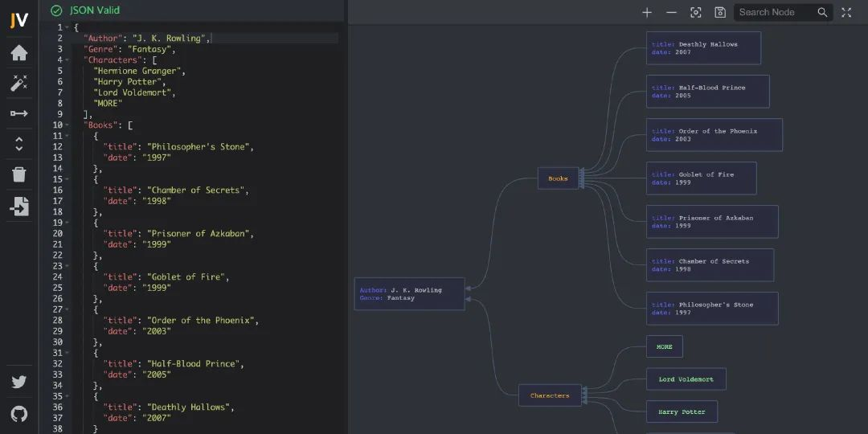The width and height of the screenshot is (868, 434).
Task: Click the Deathly Hallows graph node
Action: pos(703,48)
